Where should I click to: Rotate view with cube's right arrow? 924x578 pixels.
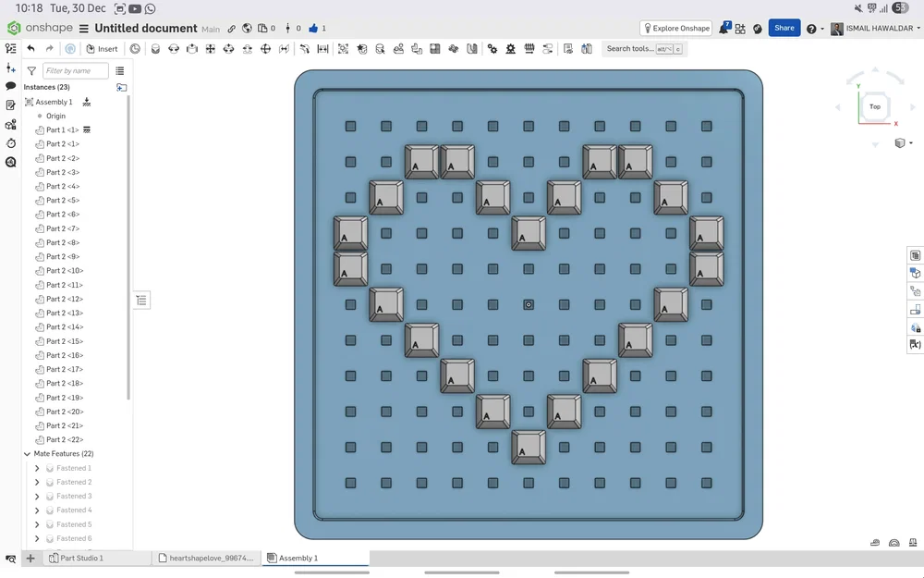(913, 107)
